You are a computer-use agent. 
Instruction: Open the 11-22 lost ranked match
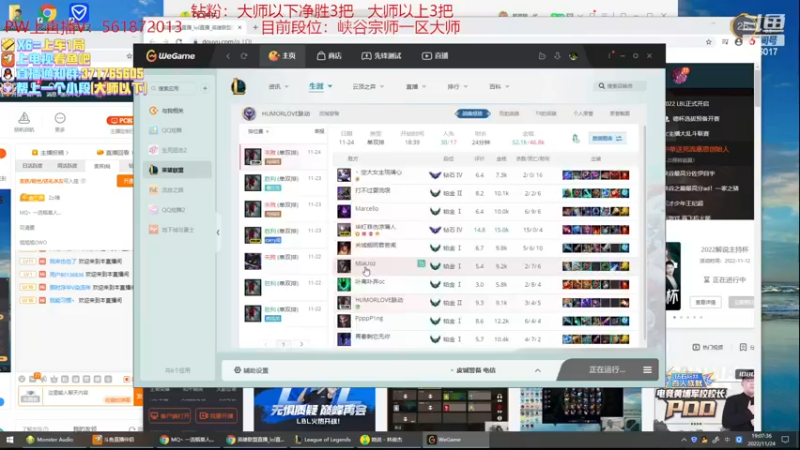[283, 261]
